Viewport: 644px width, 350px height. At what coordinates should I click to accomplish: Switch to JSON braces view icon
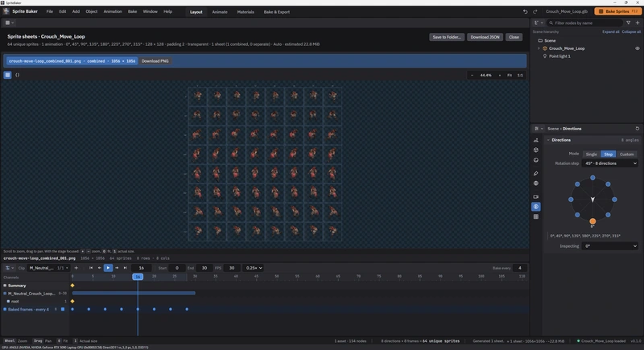click(17, 75)
